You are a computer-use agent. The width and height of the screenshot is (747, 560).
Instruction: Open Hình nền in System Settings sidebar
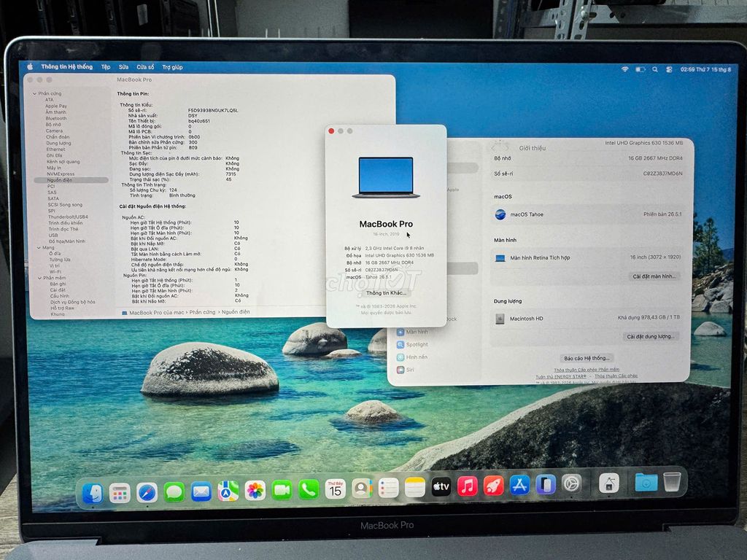click(412, 357)
